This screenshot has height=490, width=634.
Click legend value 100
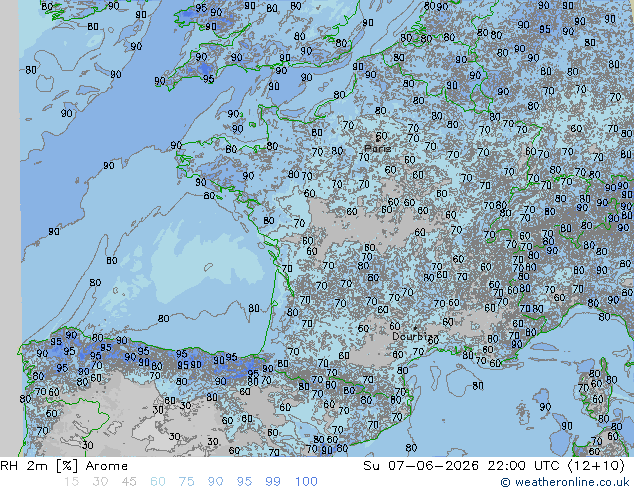pyautogui.click(x=306, y=482)
